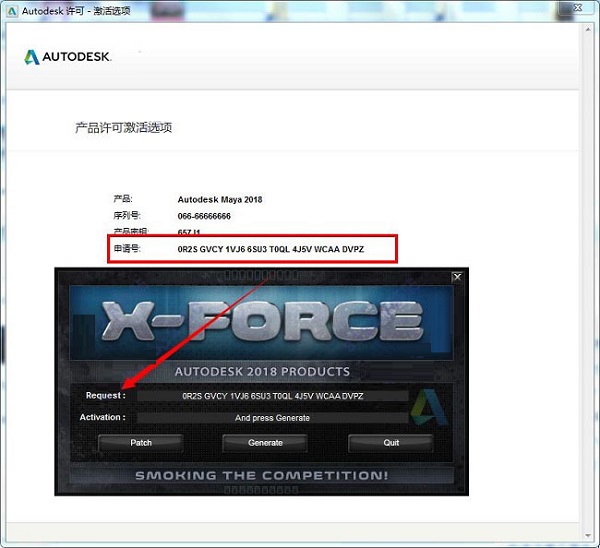
Task: Close the Autodesk license activation window
Action: click(578, 7)
